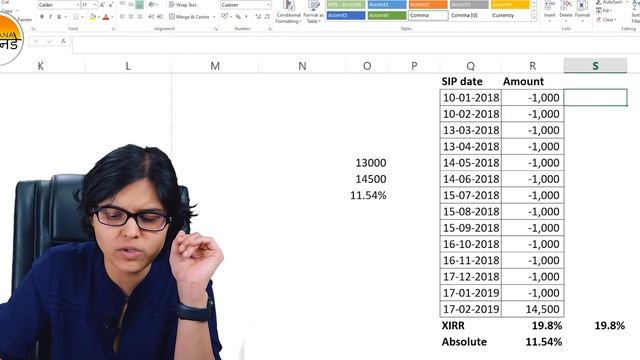This screenshot has width=640, height=360.
Task: Apply Accent6 green cell style
Action: [387, 15]
